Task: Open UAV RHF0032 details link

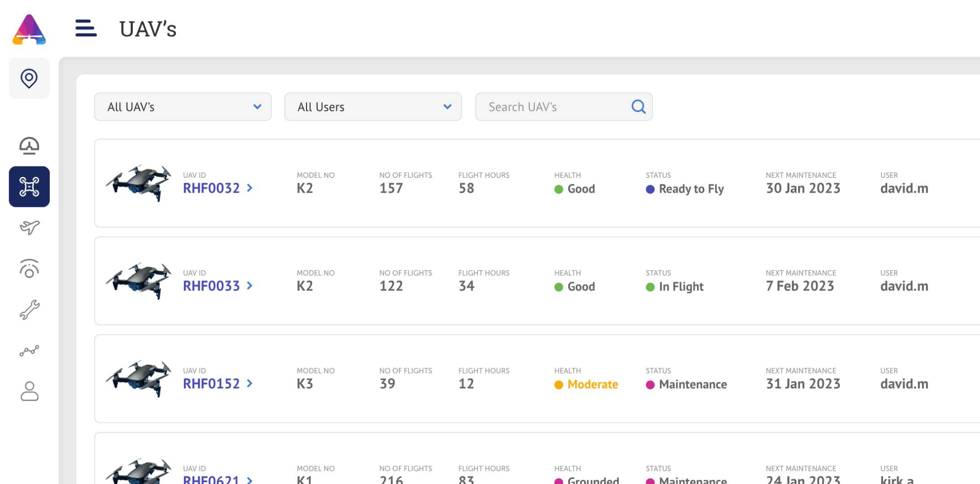Action: 211,188
